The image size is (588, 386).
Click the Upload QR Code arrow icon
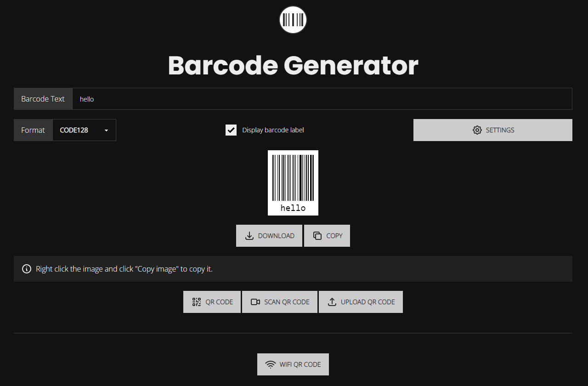(x=332, y=302)
